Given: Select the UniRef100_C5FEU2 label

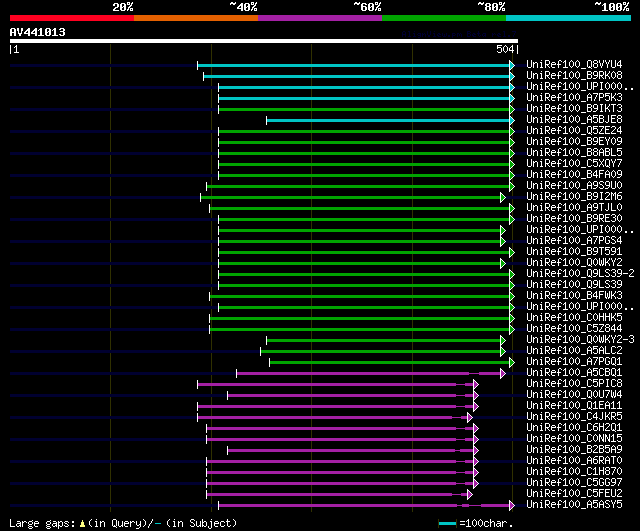Looking at the screenshot, I should click(x=574, y=494).
